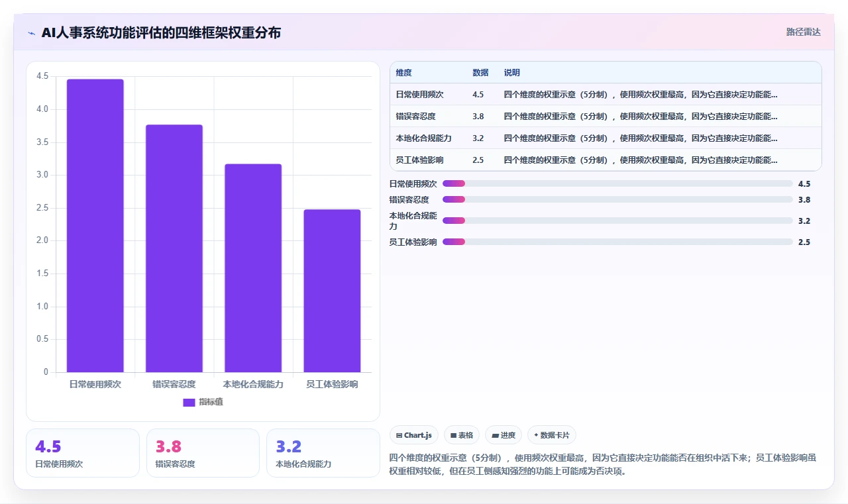Open the 3.8 错误容忍度 data card
This screenshot has height=504, width=848.
203,453
